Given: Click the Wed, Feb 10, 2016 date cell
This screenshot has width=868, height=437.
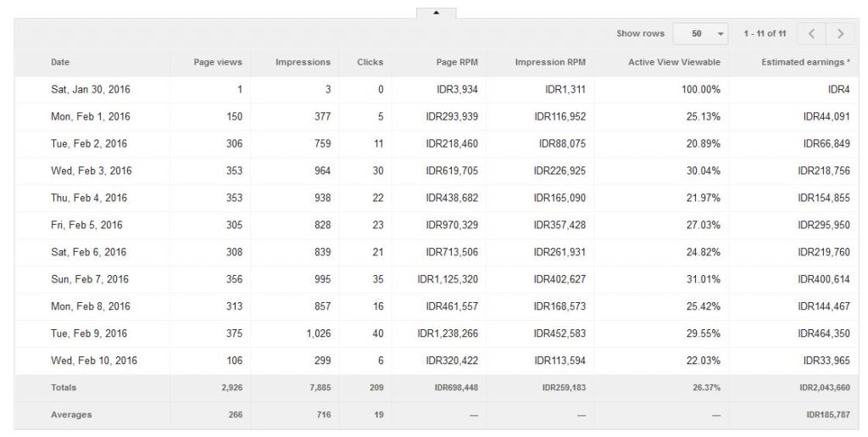Looking at the screenshot, I should click(x=93, y=361).
